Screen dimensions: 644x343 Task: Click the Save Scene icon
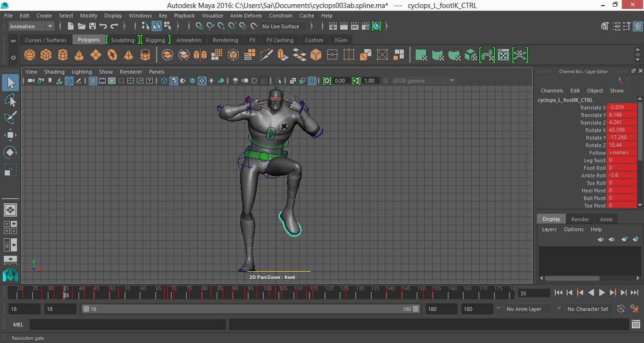point(92,26)
